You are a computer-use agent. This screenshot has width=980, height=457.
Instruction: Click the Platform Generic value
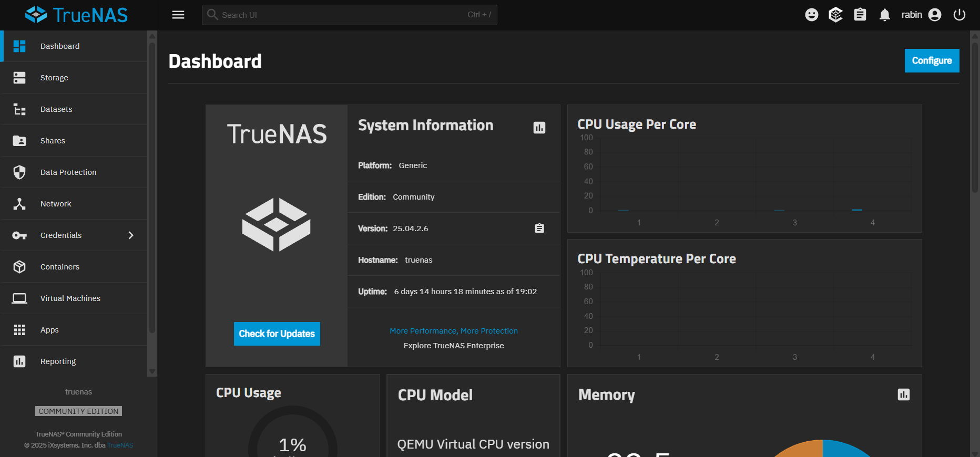pos(413,165)
